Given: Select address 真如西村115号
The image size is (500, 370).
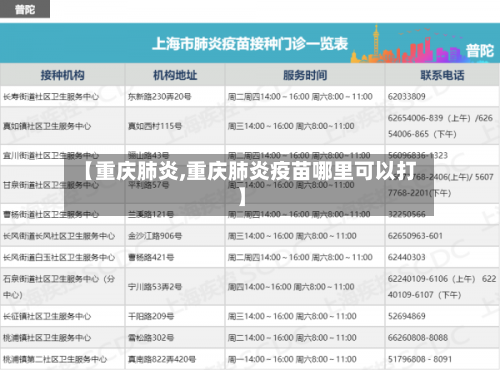Looking at the screenshot, I should coord(155,126).
